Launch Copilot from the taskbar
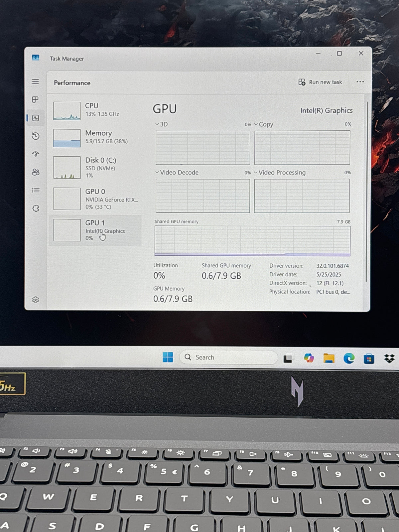The width and height of the screenshot is (399, 532). (x=309, y=358)
